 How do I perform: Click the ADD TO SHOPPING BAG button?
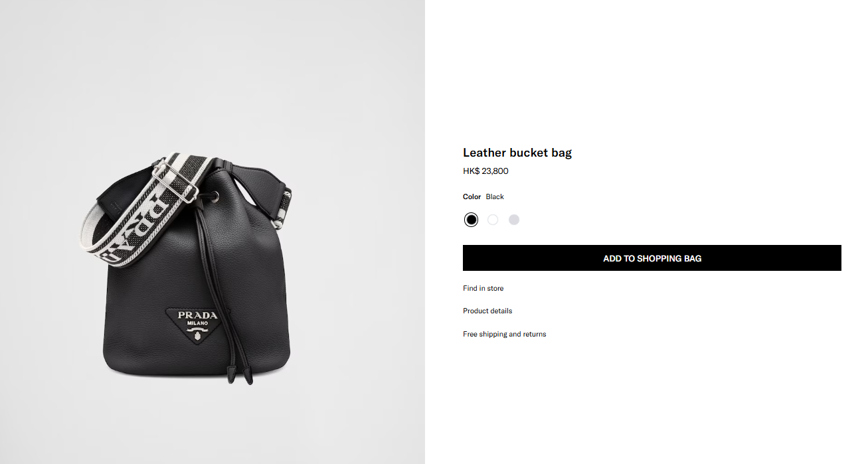(x=651, y=258)
